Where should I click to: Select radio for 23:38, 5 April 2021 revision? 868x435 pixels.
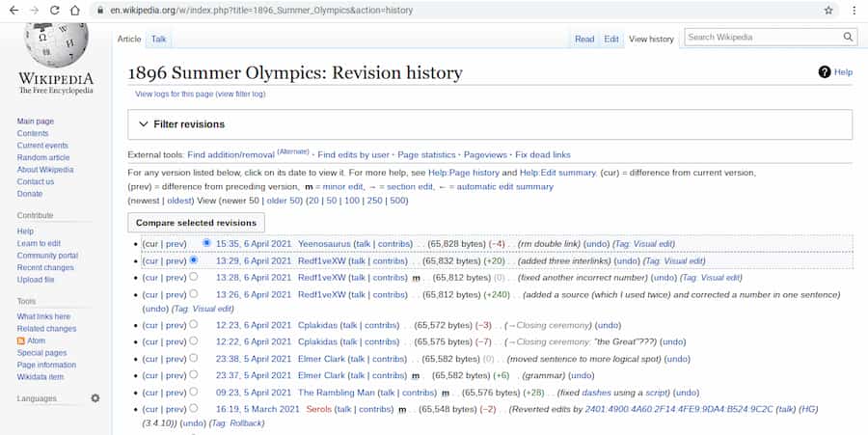pos(193,358)
